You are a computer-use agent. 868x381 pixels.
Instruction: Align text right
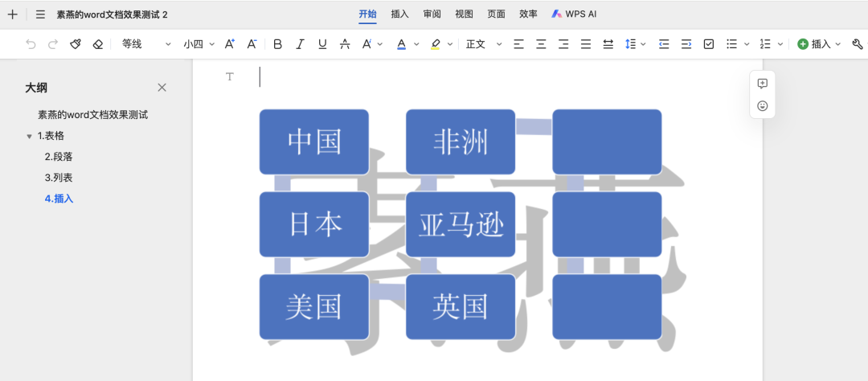click(x=563, y=44)
